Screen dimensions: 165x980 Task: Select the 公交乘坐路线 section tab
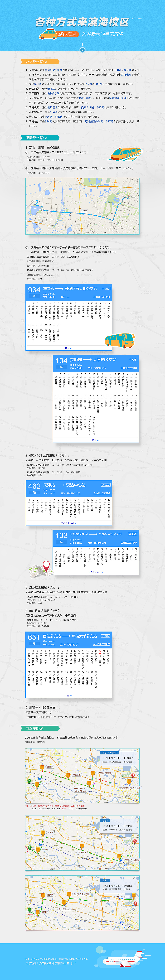tap(38, 62)
